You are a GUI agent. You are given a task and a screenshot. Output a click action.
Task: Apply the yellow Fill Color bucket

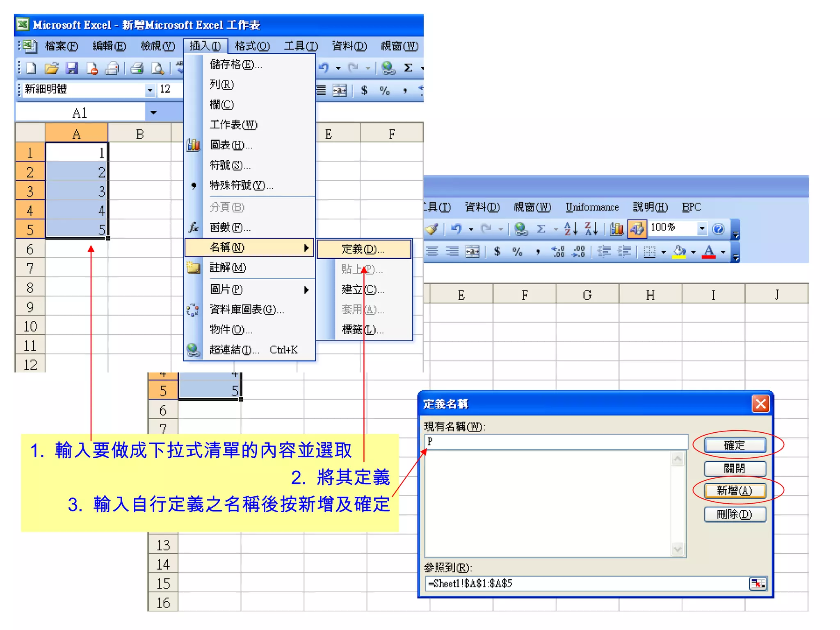680,251
